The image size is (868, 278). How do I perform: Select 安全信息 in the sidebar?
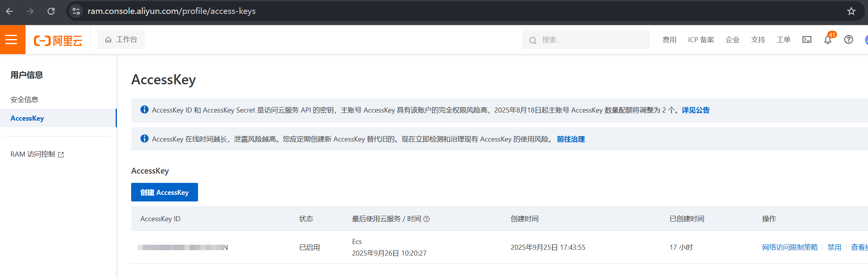click(24, 99)
